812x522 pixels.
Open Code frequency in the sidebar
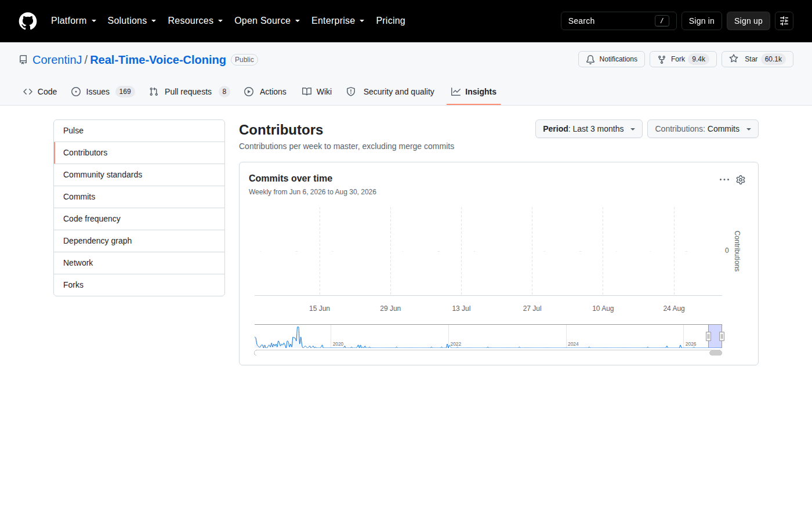[x=139, y=219]
